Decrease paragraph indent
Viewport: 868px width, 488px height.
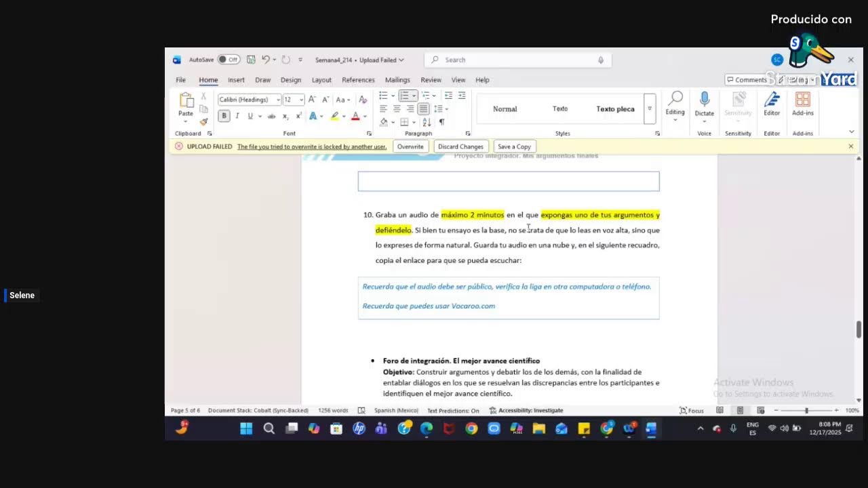[x=448, y=96]
